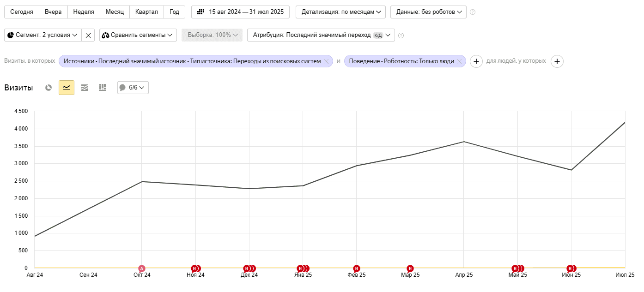
Task: Switch to stacked area chart view
Action: coord(85,88)
